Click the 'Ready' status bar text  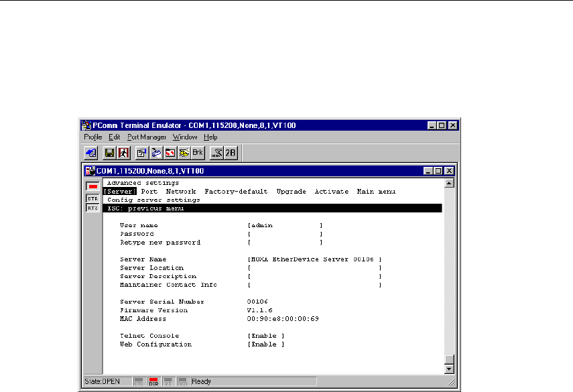201,382
